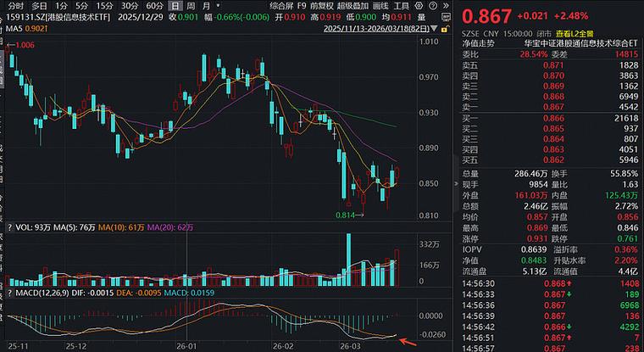The height and width of the screenshot is (352, 644).
Task: Toggle the date-range lock icon
Action: click(444, 29)
